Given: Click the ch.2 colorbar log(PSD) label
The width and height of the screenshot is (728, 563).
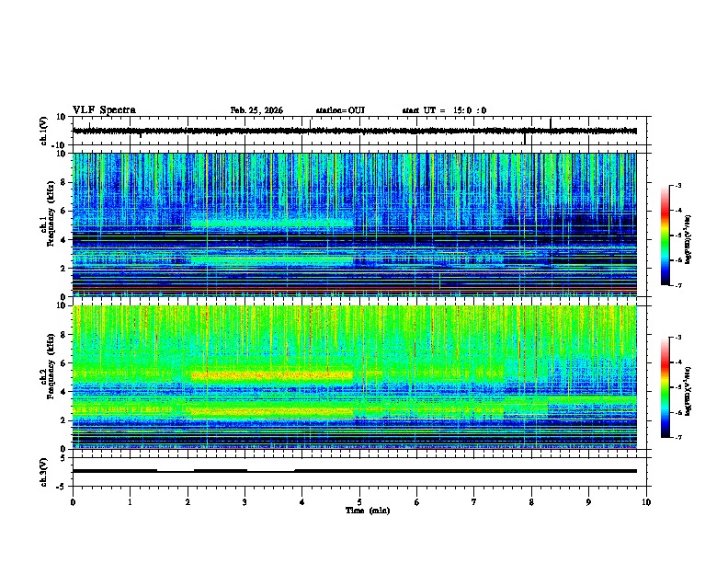Looking at the screenshot, I should click(x=688, y=392).
